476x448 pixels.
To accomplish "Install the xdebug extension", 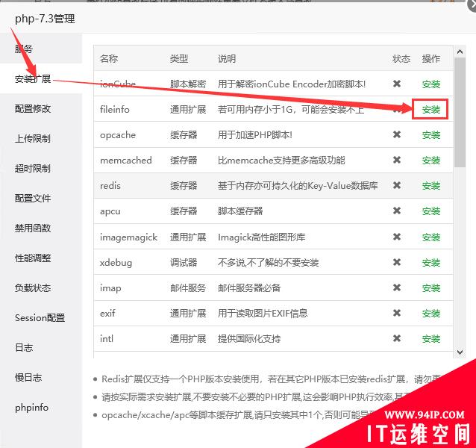I will tap(431, 262).
